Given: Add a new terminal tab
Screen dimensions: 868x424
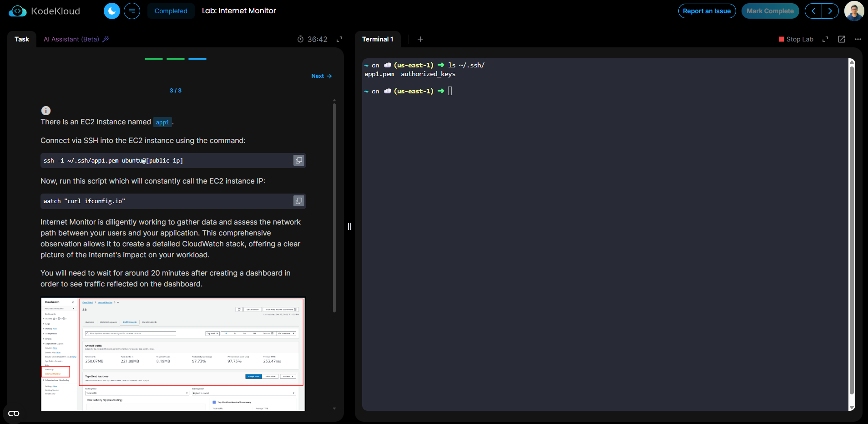Looking at the screenshot, I should [420, 39].
